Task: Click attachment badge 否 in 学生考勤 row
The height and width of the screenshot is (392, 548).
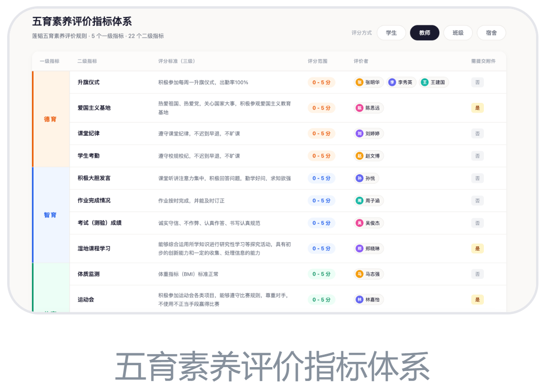Action: coord(477,156)
